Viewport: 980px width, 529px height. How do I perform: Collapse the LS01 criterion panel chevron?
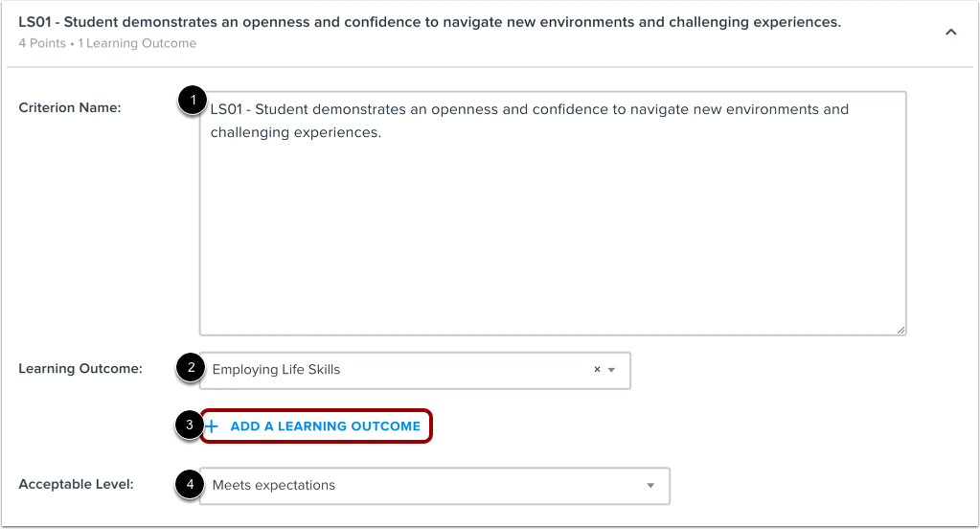[950, 32]
